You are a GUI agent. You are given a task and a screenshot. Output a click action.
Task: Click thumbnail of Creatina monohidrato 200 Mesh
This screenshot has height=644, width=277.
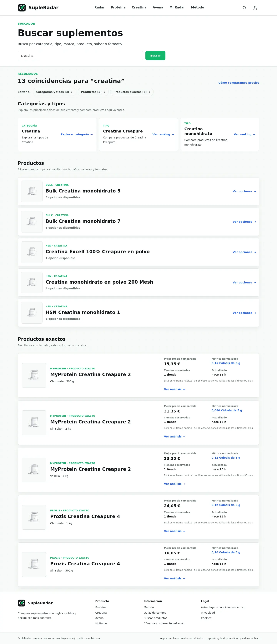[x=32, y=282]
